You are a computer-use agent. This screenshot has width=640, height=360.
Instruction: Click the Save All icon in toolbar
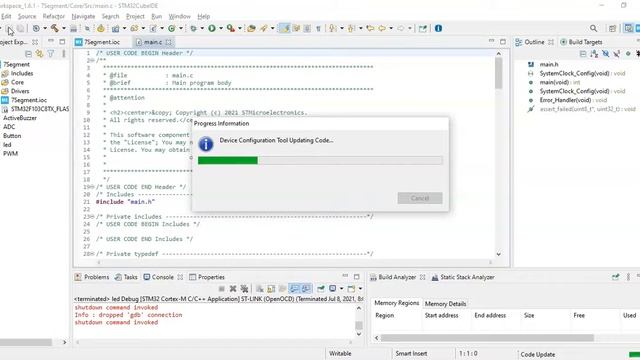[20, 28]
